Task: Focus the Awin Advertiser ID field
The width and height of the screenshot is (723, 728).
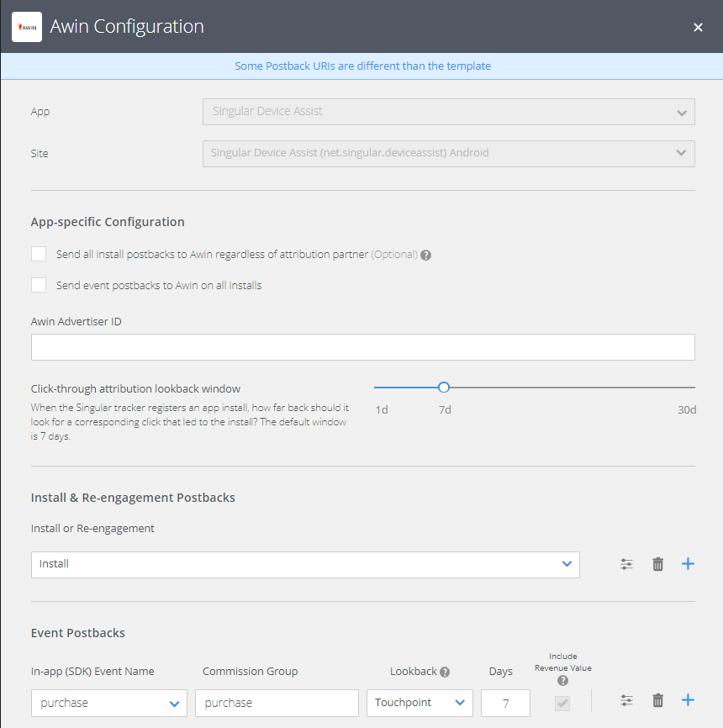Action: pyautogui.click(x=362, y=347)
